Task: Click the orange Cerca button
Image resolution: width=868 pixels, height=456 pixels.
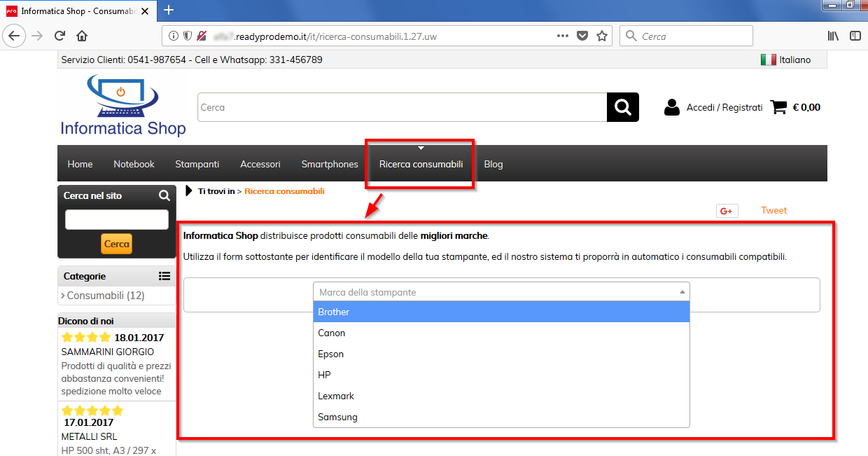Action: tap(116, 244)
